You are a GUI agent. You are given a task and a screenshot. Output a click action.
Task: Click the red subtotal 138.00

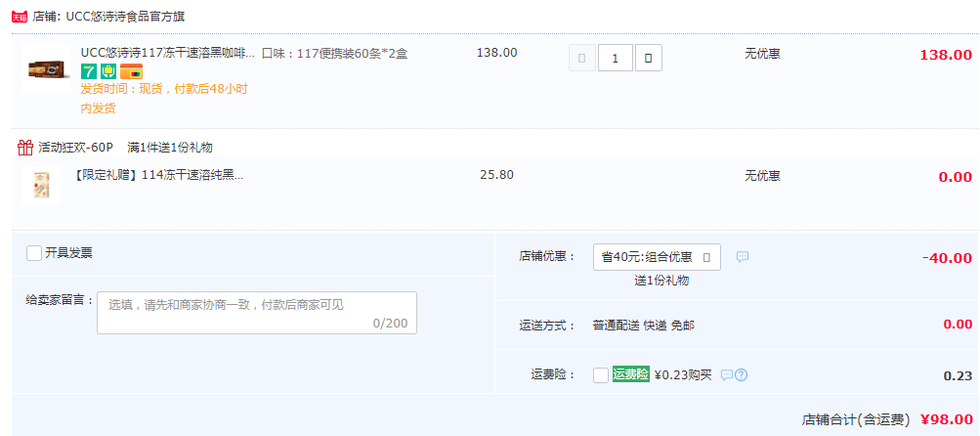(x=946, y=55)
